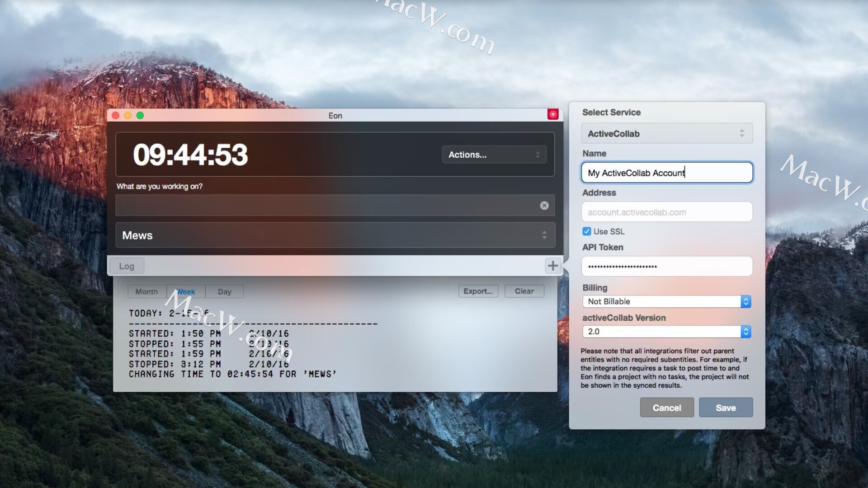868x488 pixels.
Task: Click the API Token field
Action: coord(667,267)
